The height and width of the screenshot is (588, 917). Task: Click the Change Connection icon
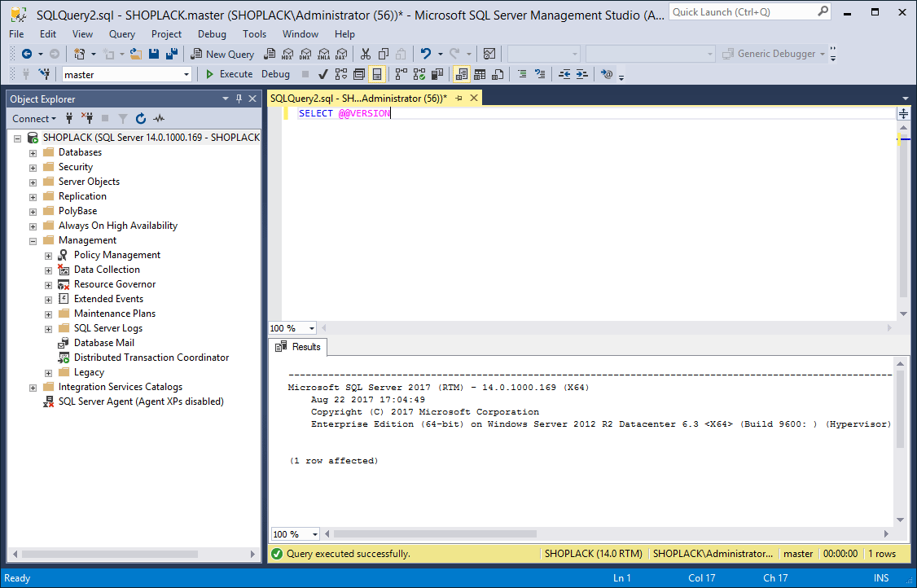44,74
